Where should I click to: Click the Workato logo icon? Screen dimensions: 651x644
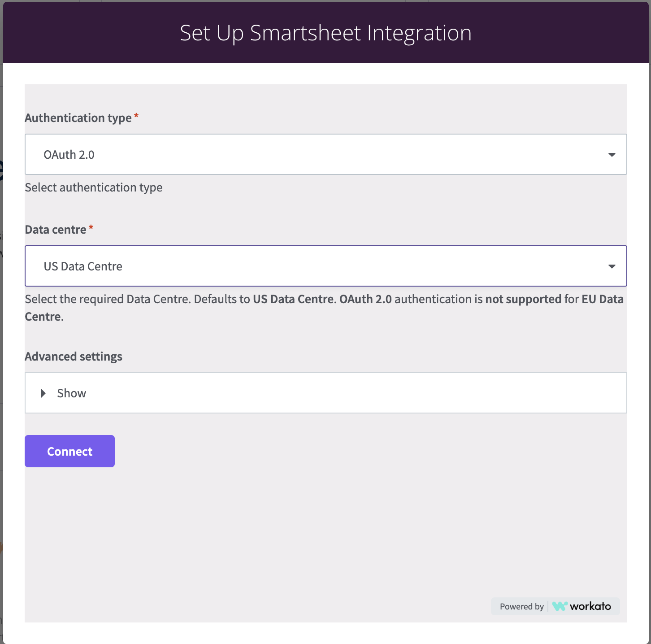pos(560,606)
